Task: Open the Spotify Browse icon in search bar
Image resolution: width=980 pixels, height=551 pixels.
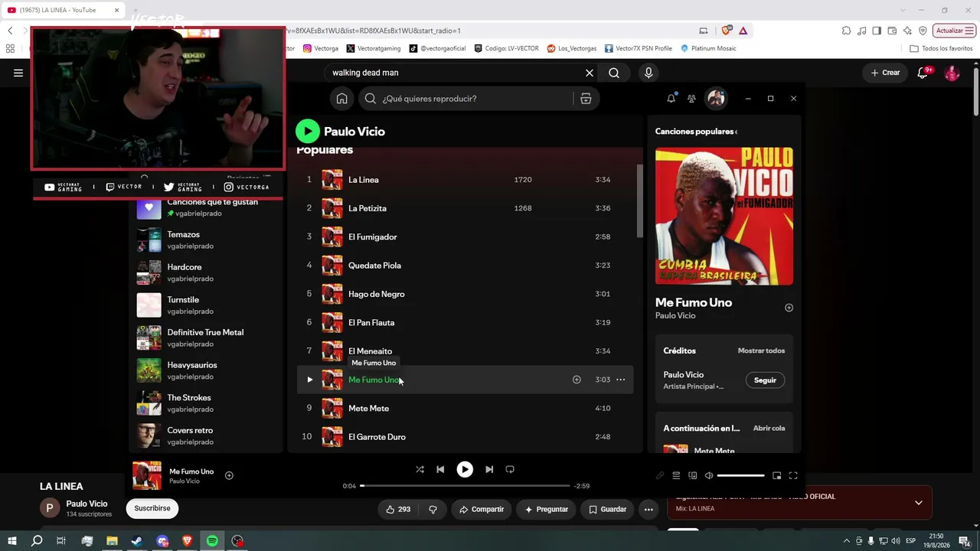Action: [x=586, y=98]
